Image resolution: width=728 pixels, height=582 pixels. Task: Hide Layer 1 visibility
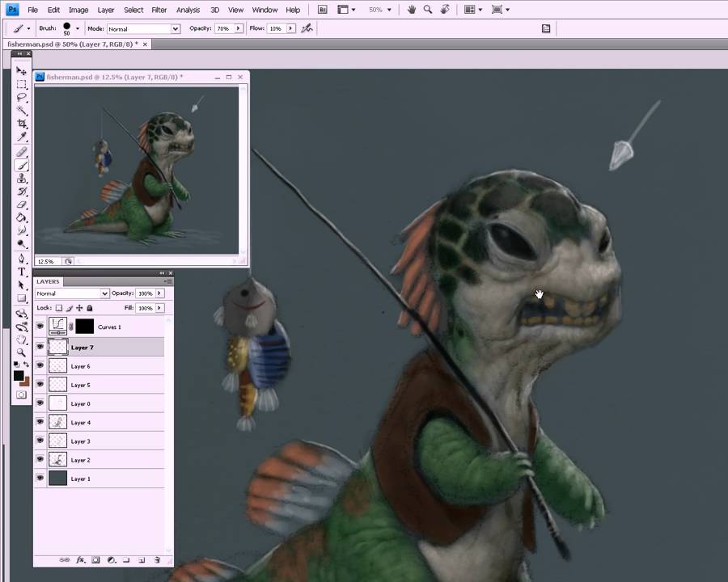click(40, 478)
